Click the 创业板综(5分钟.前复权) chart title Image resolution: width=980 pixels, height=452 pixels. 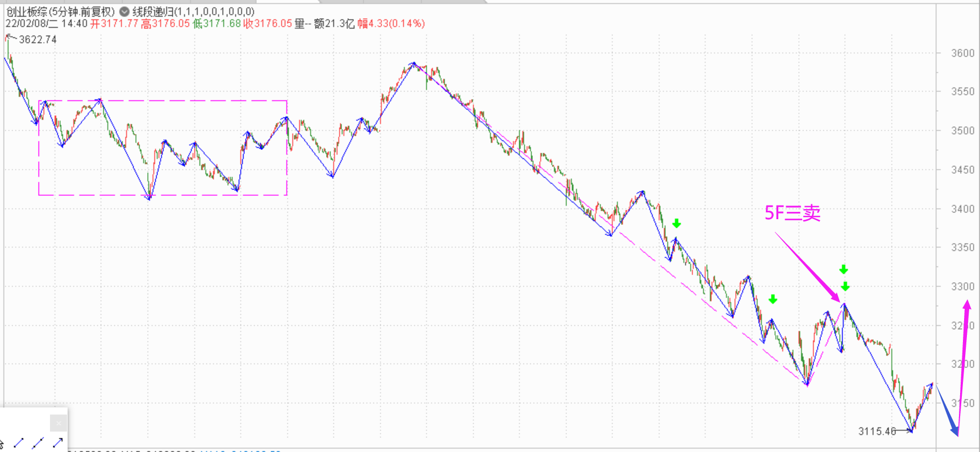coord(60,11)
